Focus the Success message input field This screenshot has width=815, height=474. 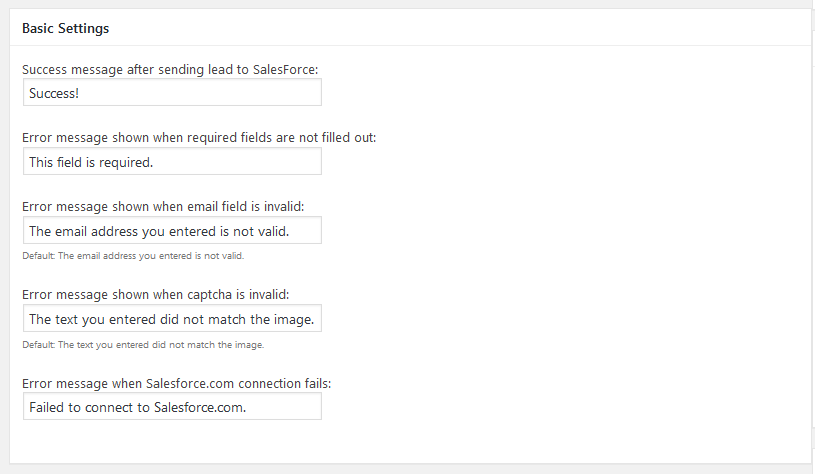[172, 93]
